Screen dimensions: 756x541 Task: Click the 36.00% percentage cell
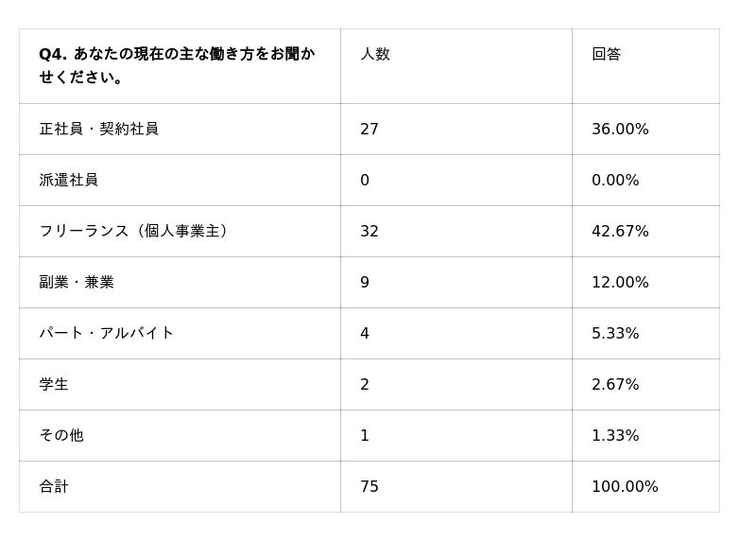tap(620, 129)
